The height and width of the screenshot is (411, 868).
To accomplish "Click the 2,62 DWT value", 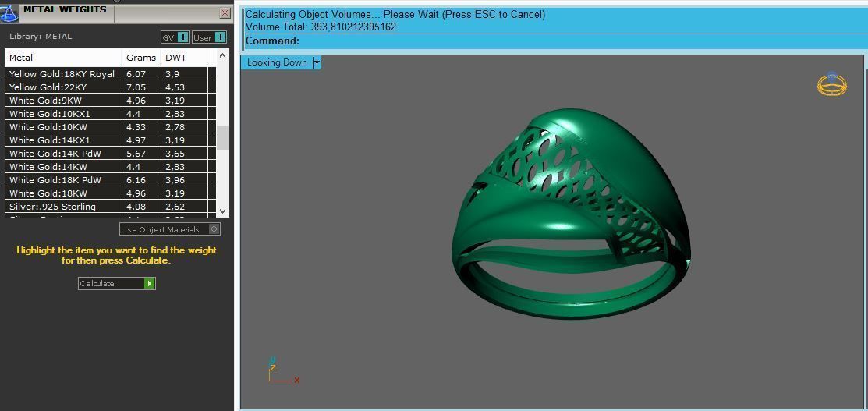I will [175, 207].
